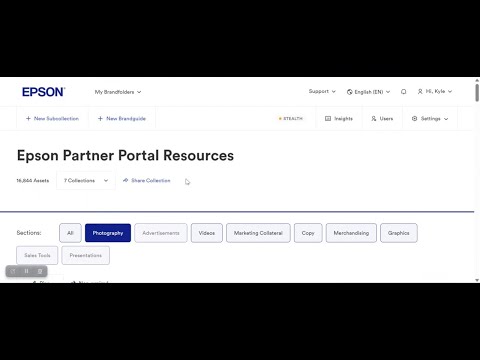This screenshot has width=480, height=360.
Task: Open the Settings dropdown
Action: click(430, 119)
